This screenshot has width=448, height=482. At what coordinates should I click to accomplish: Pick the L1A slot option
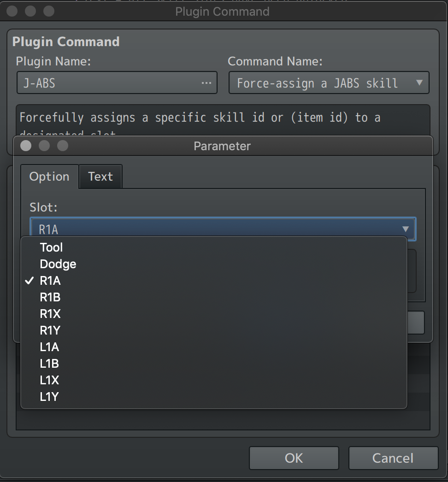click(x=214, y=347)
